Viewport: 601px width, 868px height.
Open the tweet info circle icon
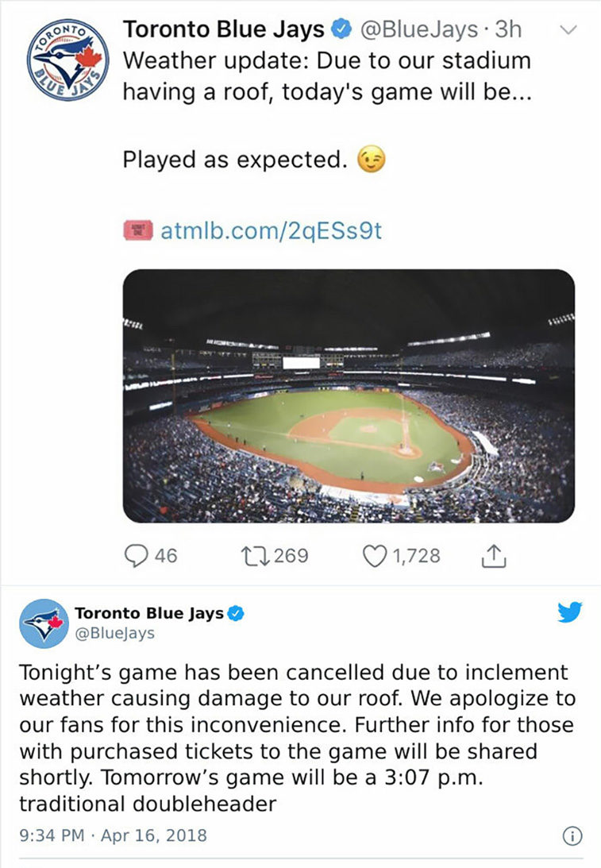(572, 836)
